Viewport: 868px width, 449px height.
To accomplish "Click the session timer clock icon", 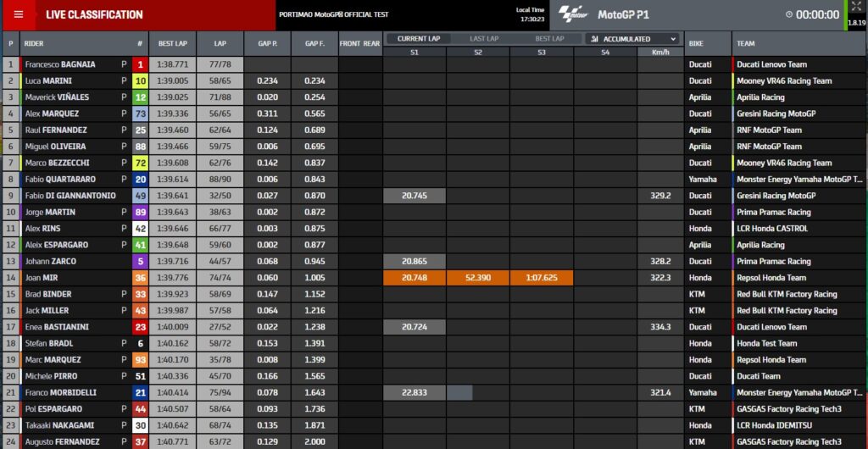I will [x=789, y=15].
